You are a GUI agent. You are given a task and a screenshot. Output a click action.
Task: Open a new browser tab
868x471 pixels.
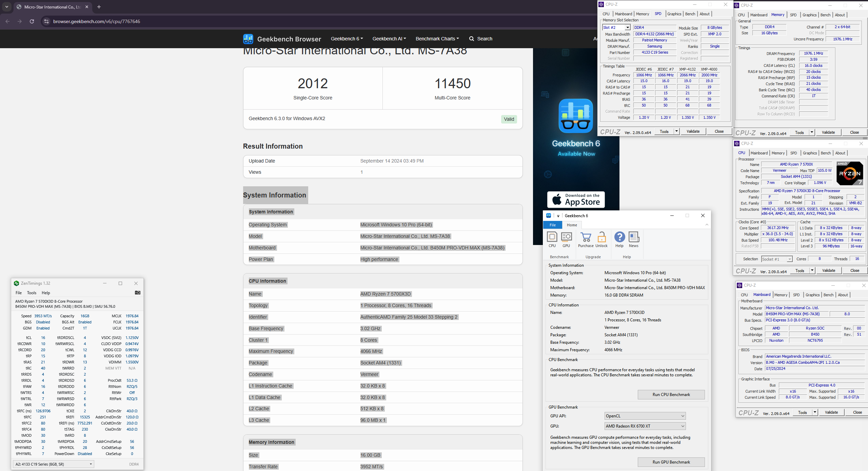coord(99,7)
